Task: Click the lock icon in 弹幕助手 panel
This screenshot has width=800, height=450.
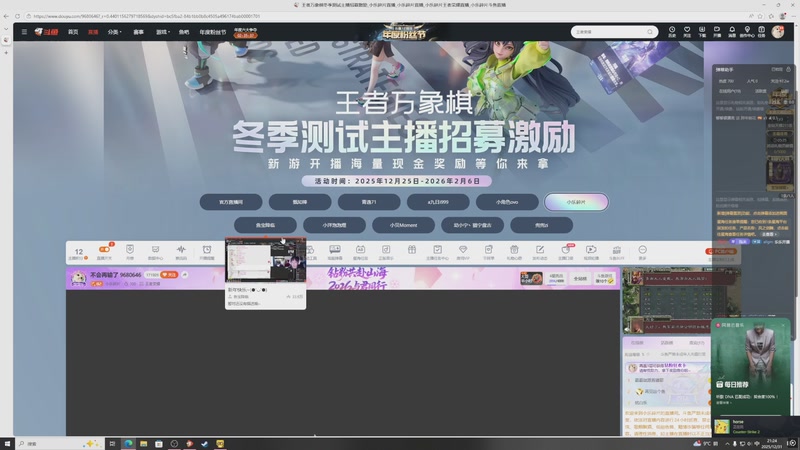Action: pyautogui.click(x=788, y=69)
